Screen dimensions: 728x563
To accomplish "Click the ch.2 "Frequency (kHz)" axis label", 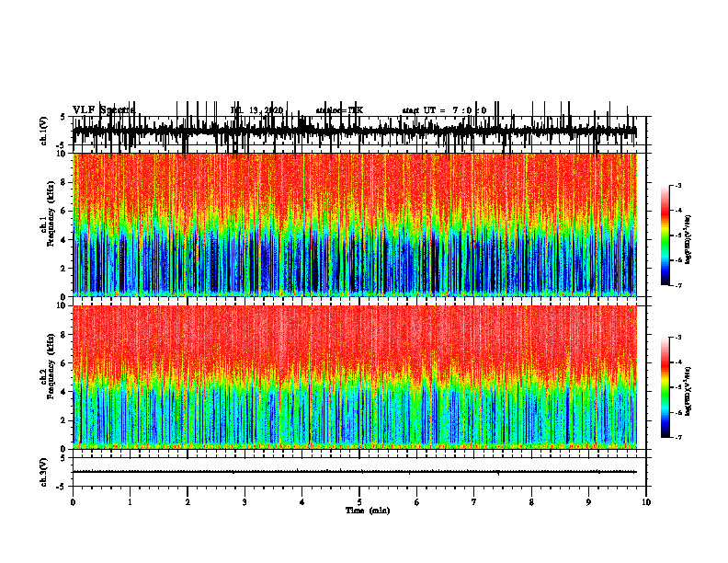I will [51, 366].
